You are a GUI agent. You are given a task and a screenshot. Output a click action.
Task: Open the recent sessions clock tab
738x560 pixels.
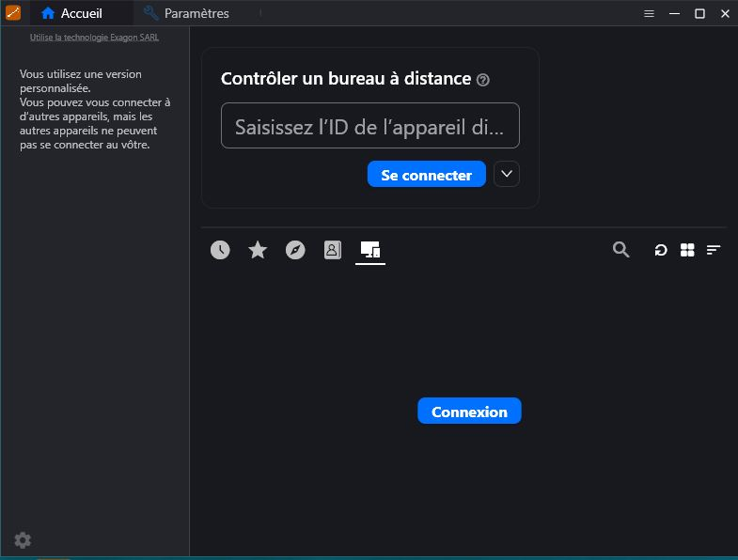pos(220,250)
